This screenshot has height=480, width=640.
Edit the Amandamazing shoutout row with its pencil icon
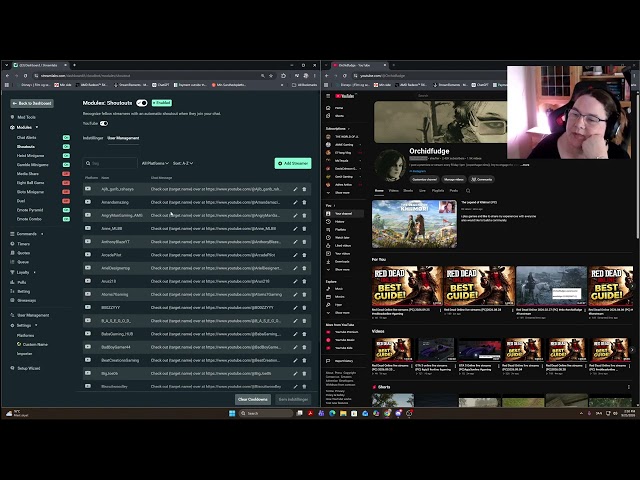point(295,202)
